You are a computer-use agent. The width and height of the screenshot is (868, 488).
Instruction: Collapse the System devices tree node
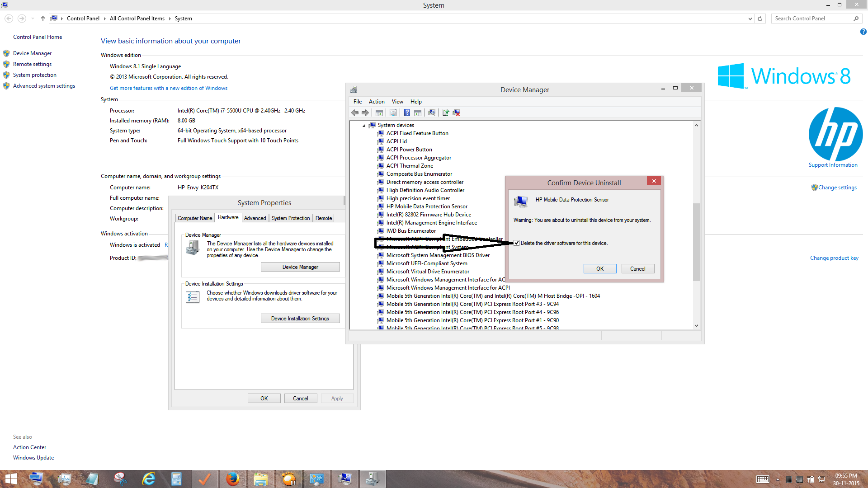click(364, 126)
